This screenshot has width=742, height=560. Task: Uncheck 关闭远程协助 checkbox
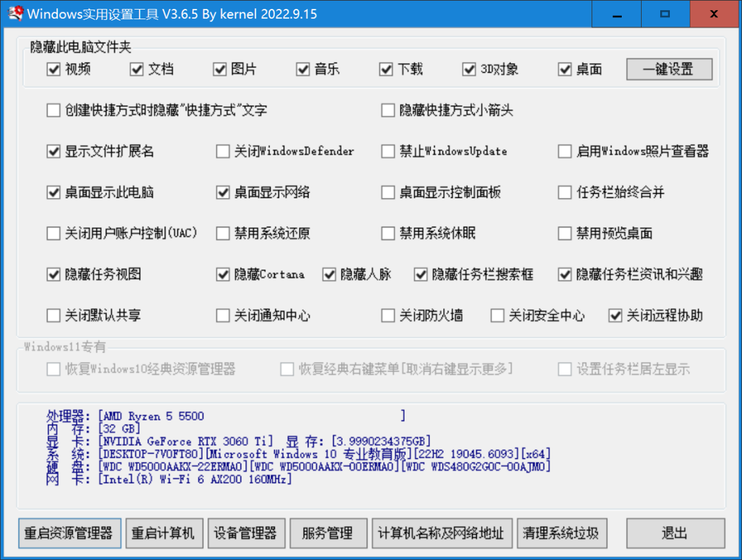point(615,315)
